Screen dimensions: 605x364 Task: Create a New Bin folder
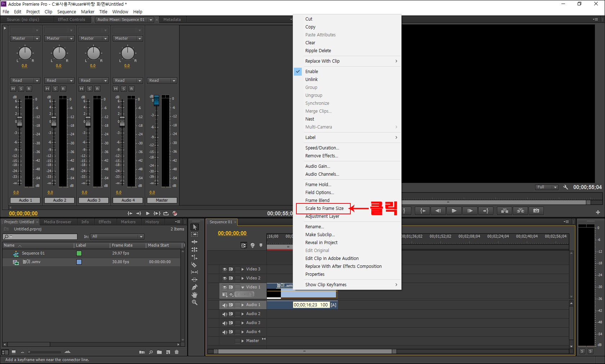click(159, 352)
